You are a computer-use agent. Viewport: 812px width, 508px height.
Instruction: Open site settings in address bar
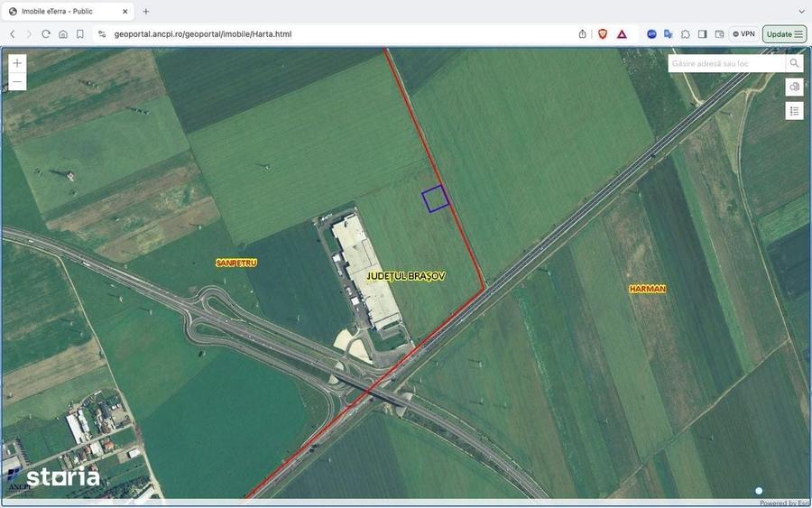pos(102,34)
